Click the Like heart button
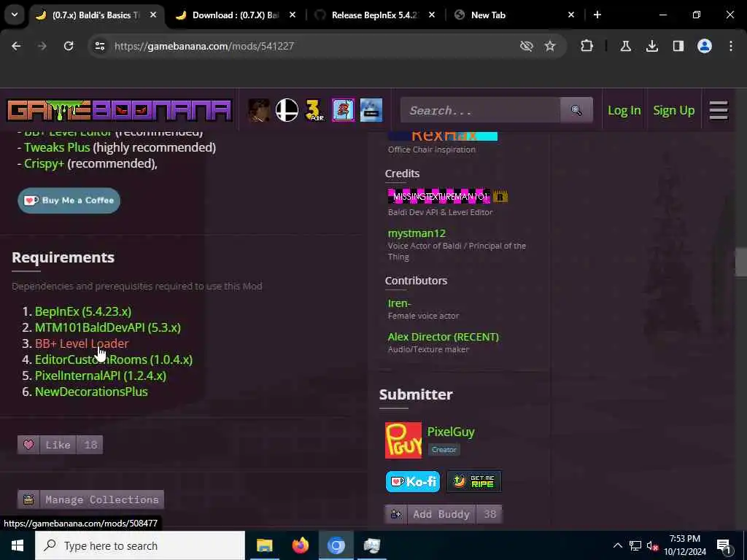Image resolution: width=747 pixels, height=560 pixels. (x=60, y=445)
